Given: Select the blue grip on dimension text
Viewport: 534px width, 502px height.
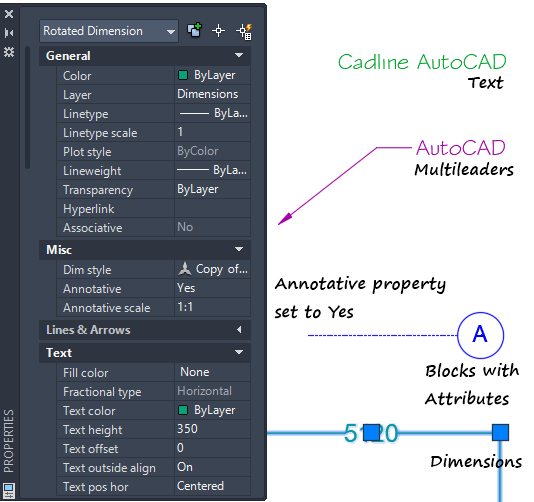Looking at the screenshot, I should [x=371, y=433].
